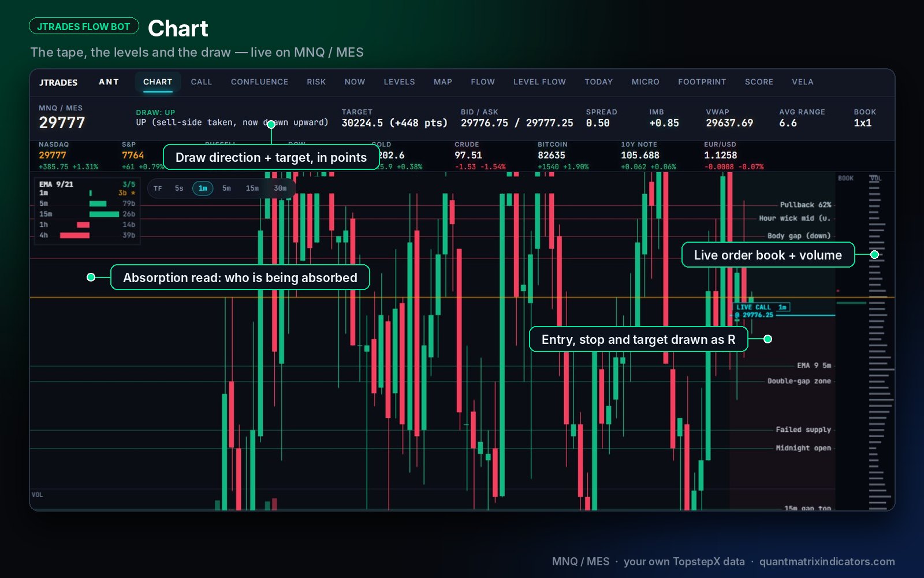Viewport: 924px width, 578px height.
Task: Select the Body gap (down) level label
Action: [x=799, y=236]
